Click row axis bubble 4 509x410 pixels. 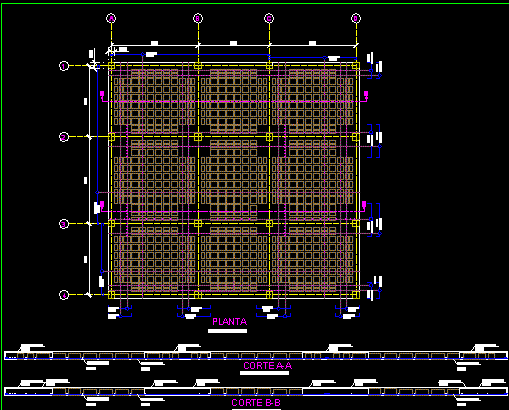64,295
